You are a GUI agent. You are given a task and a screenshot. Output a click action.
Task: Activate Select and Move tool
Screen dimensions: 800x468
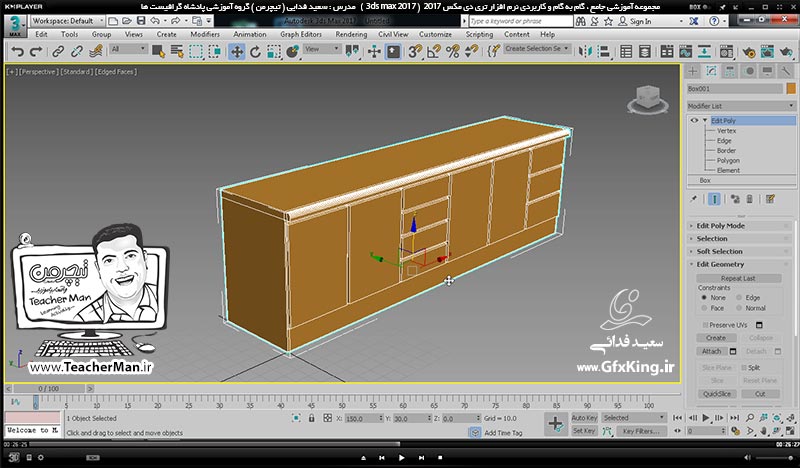237,52
